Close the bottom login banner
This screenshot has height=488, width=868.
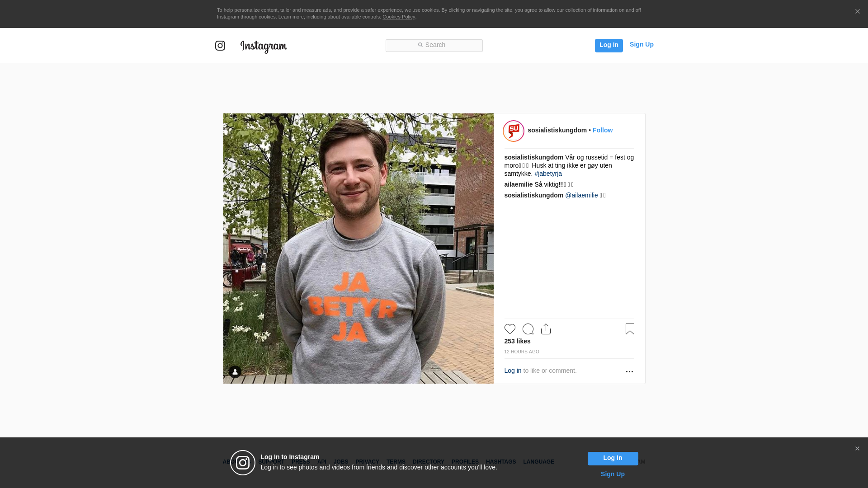coord(857,449)
